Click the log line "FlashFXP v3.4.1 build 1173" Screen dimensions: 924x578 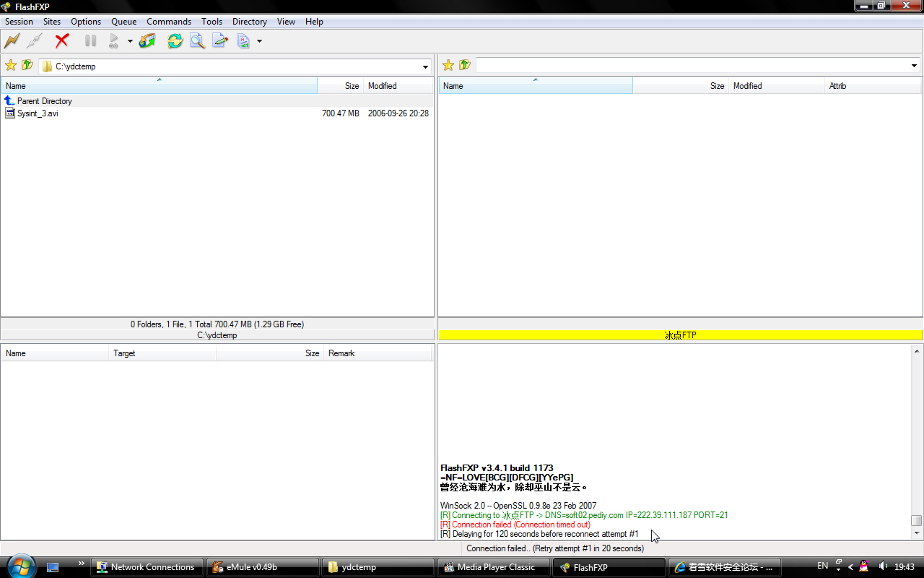click(497, 468)
